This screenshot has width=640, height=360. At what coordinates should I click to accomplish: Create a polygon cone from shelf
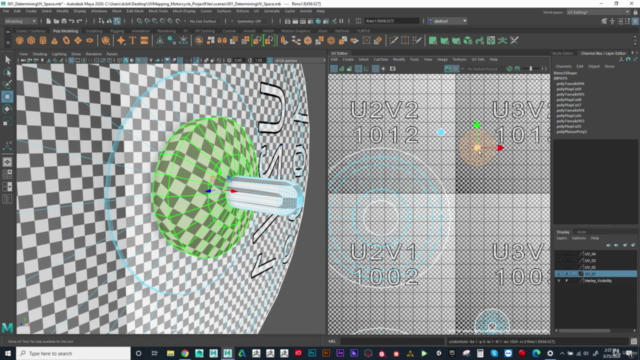(x=54, y=40)
